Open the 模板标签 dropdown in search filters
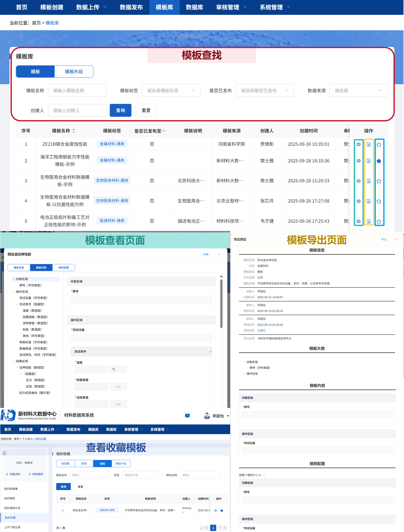 click(x=171, y=90)
